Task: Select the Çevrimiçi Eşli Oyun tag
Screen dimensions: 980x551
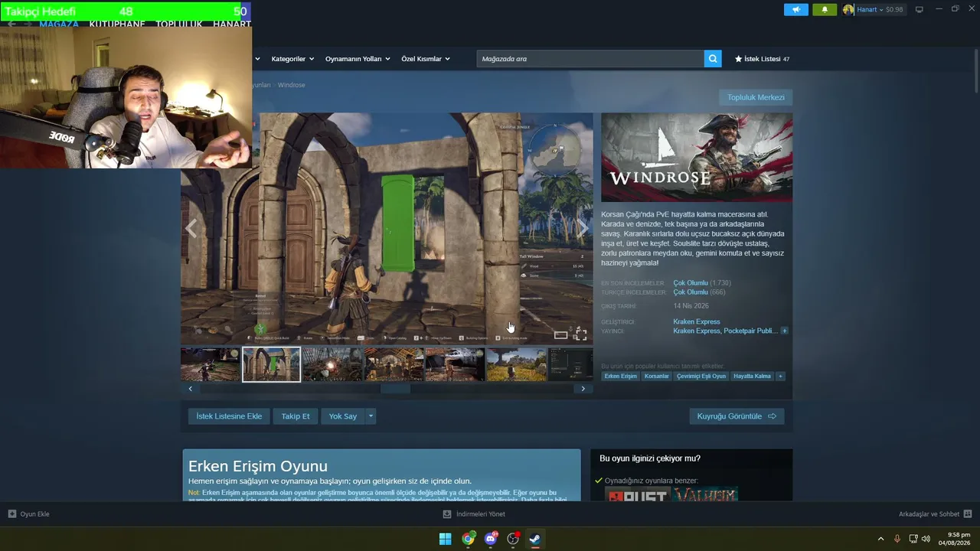Action: pyautogui.click(x=701, y=377)
